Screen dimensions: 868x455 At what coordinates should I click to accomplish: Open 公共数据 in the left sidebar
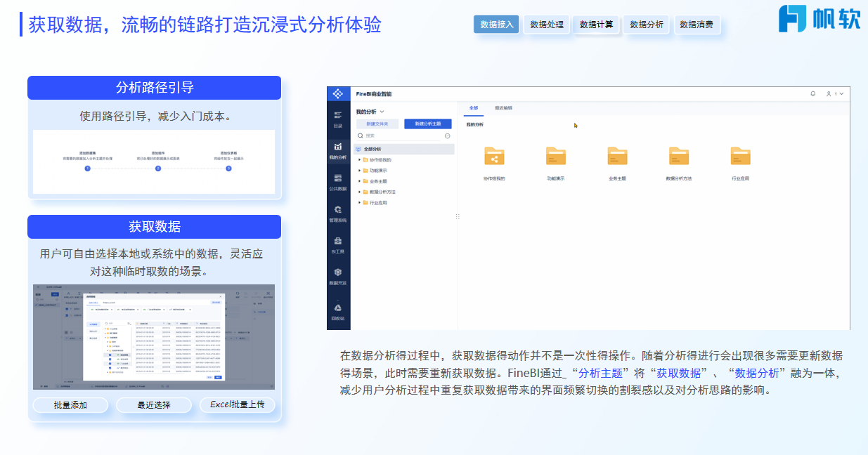click(338, 182)
